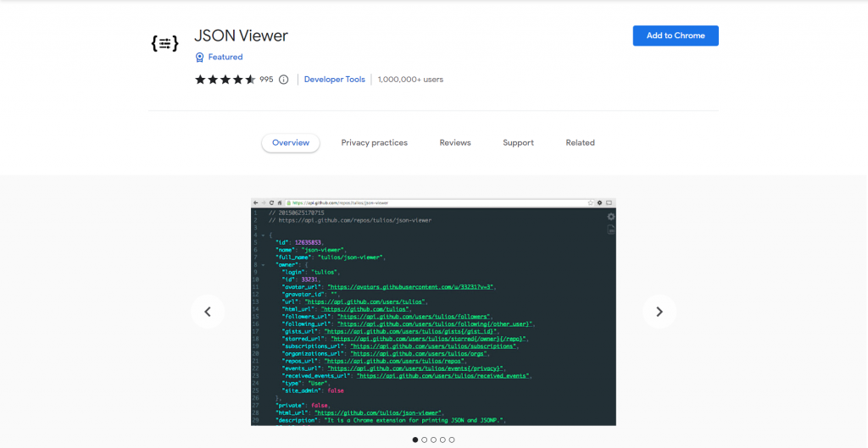This screenshot has height=448, width=868.
Task: Select the fourth carousel dot
Action: tap(442, 440)
